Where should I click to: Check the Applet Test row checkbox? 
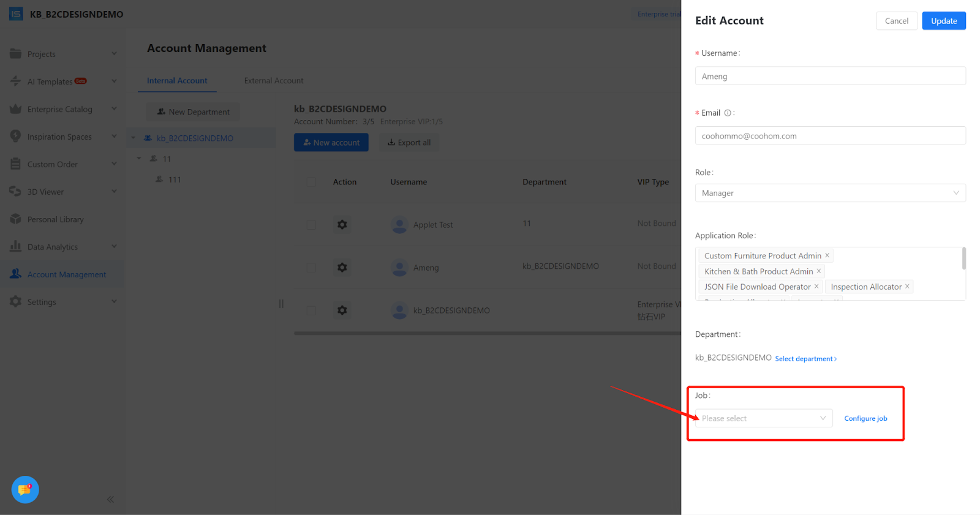[x=311, y=225]
